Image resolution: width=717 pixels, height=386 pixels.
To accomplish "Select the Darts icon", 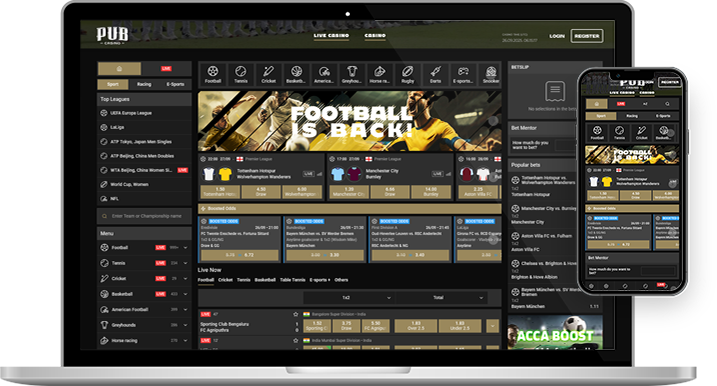I will point(435,74).
